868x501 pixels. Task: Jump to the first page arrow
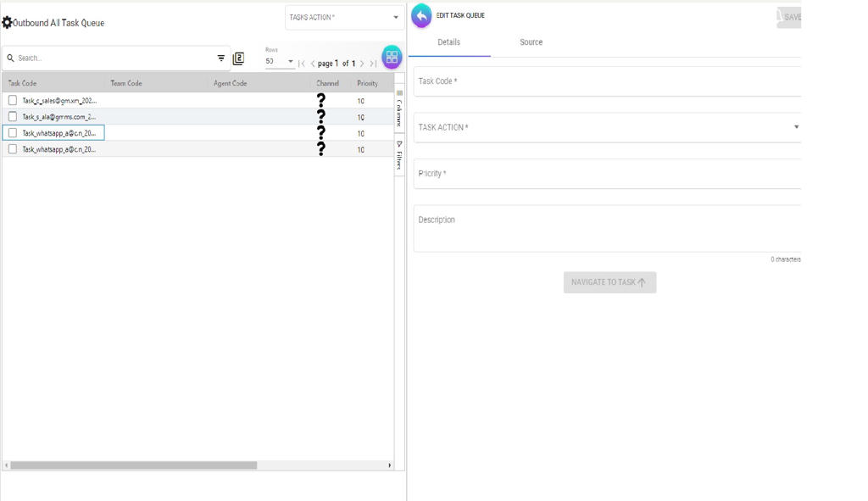pos(301,64)
